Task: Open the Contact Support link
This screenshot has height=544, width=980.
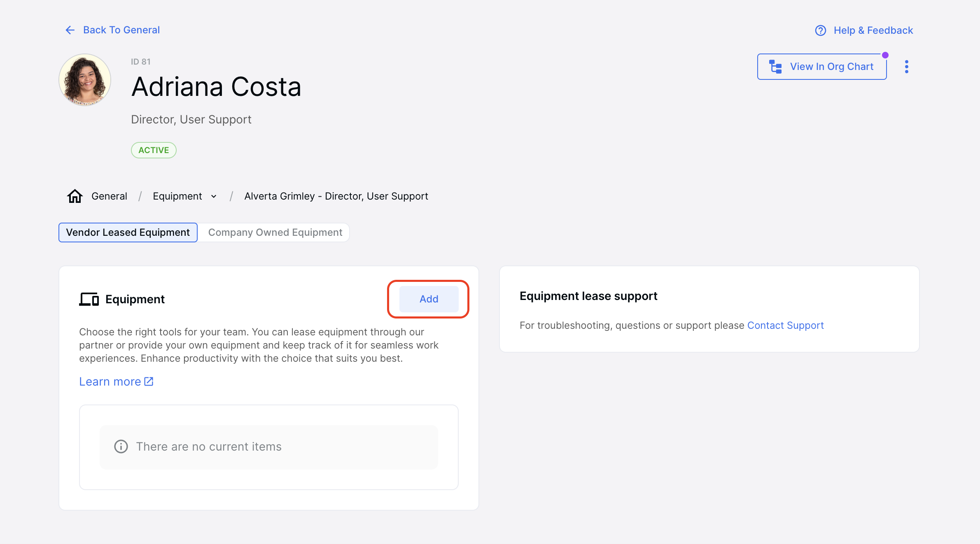Action: tap(785, 325)
